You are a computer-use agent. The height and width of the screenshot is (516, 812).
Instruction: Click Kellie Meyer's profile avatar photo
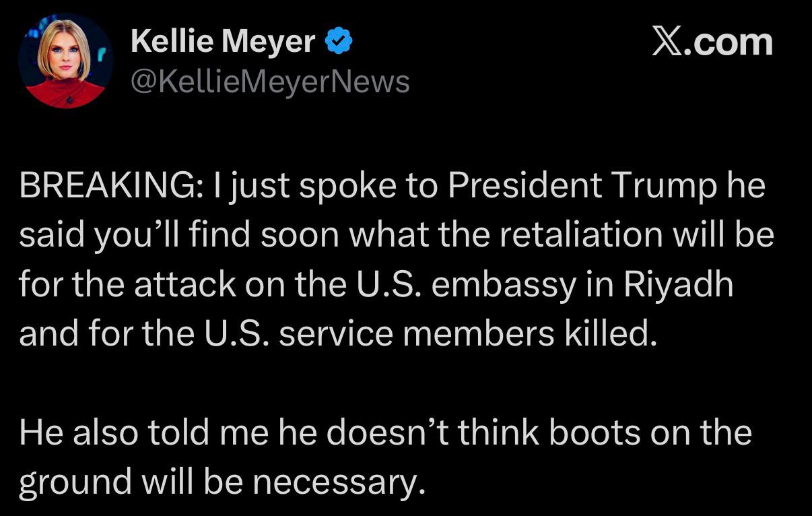[x=65, y=61]
